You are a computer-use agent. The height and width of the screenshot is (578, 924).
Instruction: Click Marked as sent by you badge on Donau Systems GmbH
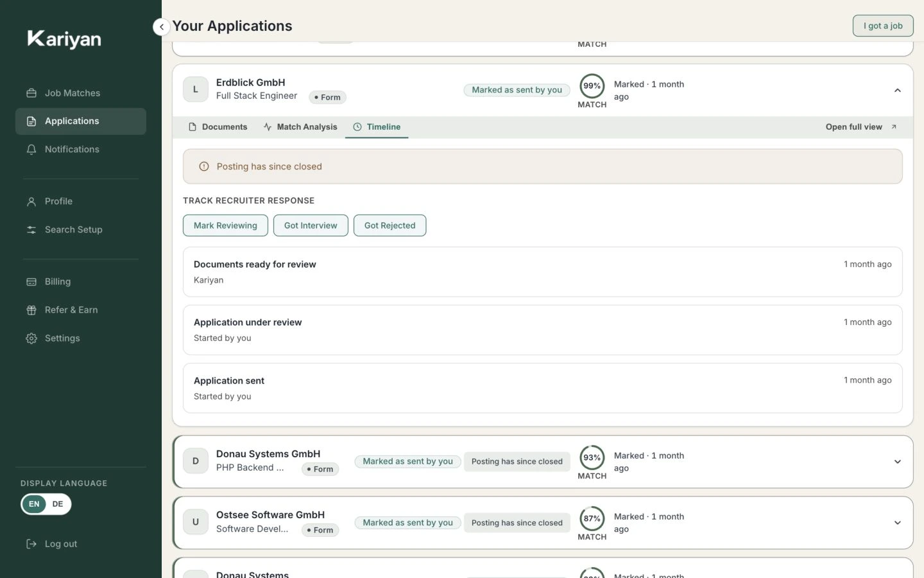[x=407, y=461]
